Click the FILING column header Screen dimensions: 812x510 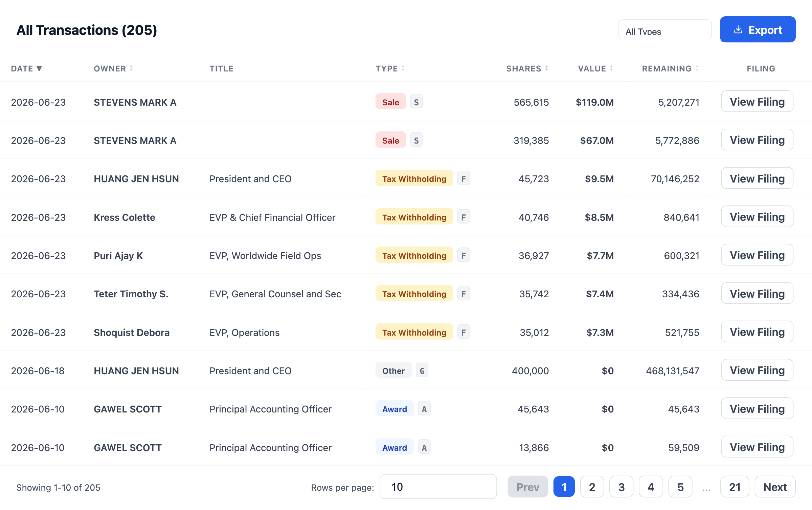[x=761, y=68]
